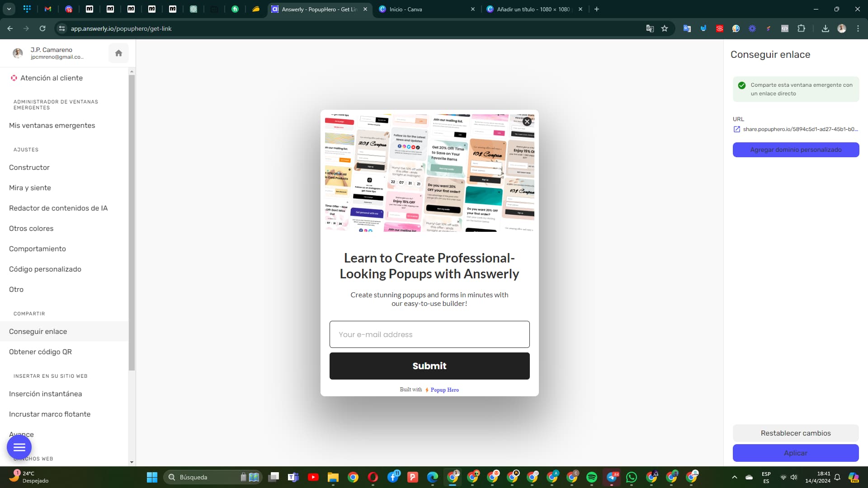Open WhatsApp from the taskbar
The width and height of the screenshot is (868, 488).
pos(632,477)
